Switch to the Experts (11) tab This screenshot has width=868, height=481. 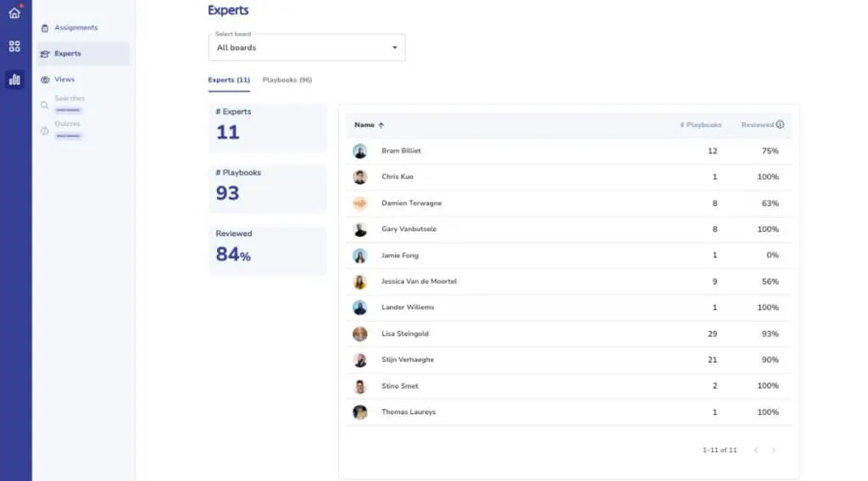point(229,80)
